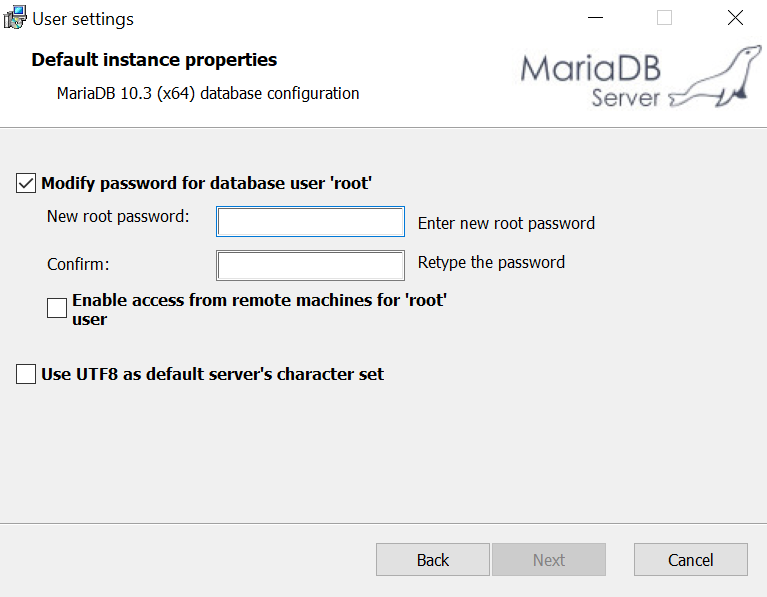The width and height of the screenshot is (767, 597).
Task: Click the 'Default instance properties' heading
Action: 154,60
